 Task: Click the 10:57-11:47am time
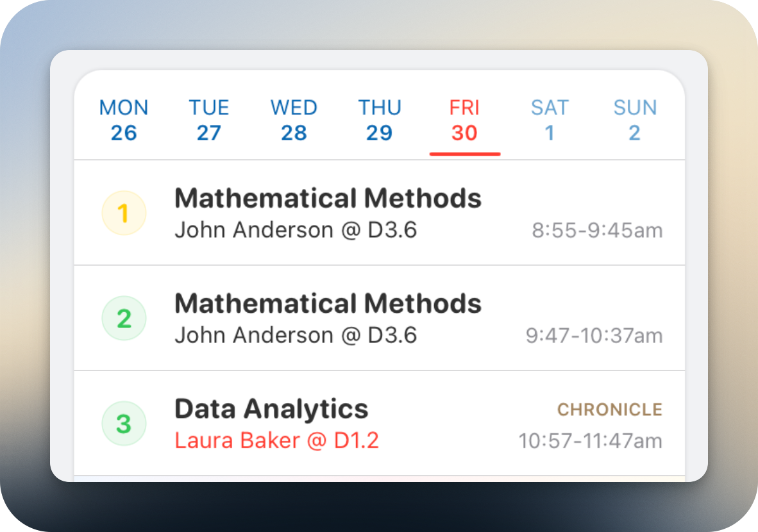590,441
